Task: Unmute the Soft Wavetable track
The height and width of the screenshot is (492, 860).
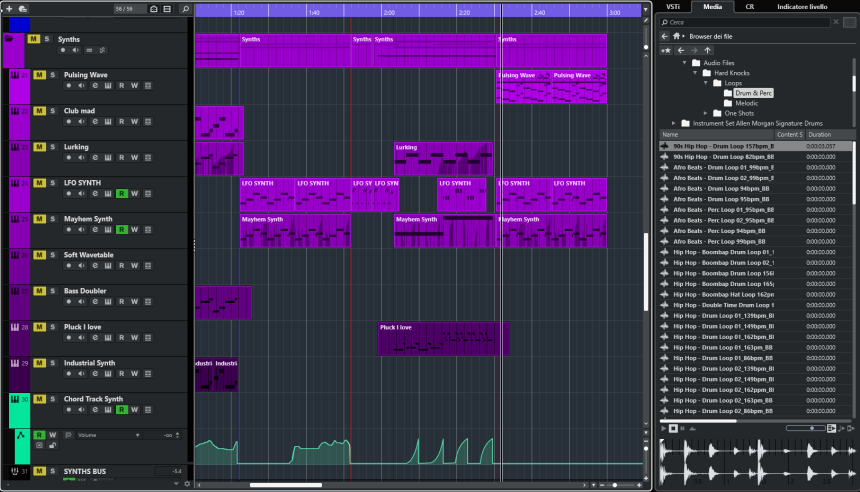Action: [39, 255]
